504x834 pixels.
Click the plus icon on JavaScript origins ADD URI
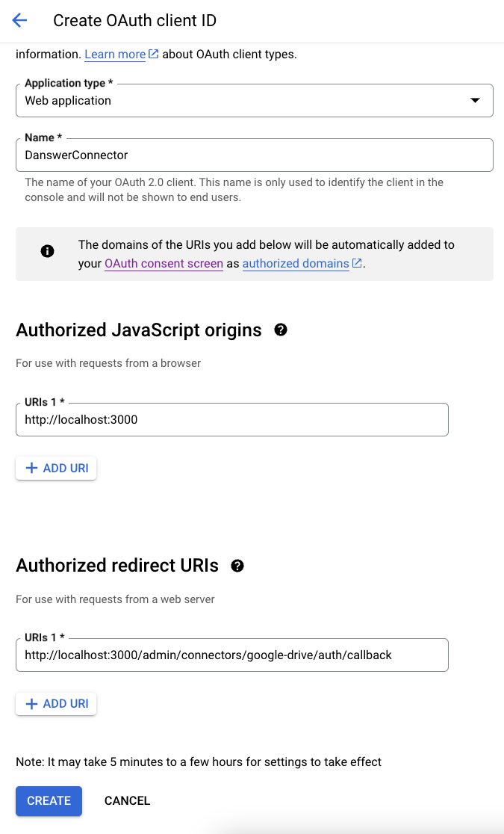[x=31, y=468]
